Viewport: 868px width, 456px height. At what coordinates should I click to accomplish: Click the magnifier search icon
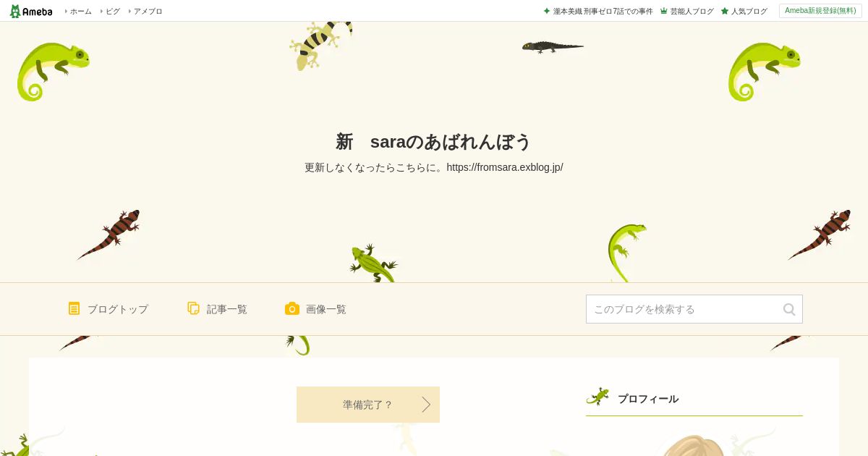tap(789, 309)
